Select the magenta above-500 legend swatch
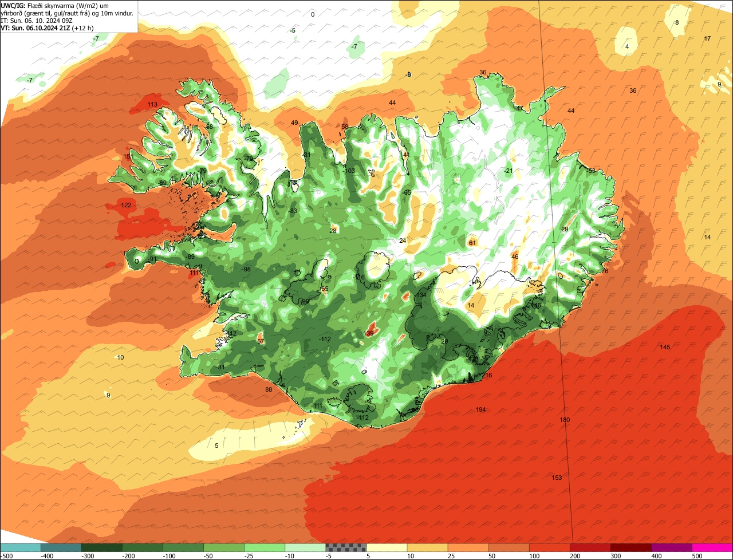The width and height of the screenshot is (733, 560). [712, 547]
